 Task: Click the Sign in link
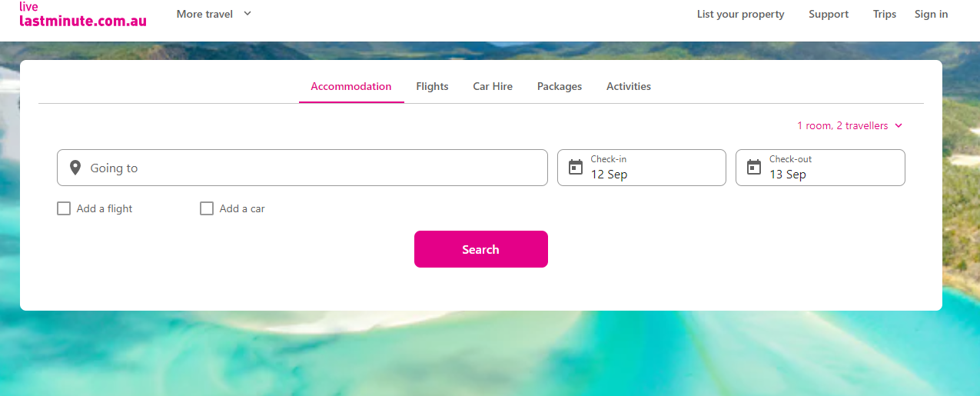point(931,14)
